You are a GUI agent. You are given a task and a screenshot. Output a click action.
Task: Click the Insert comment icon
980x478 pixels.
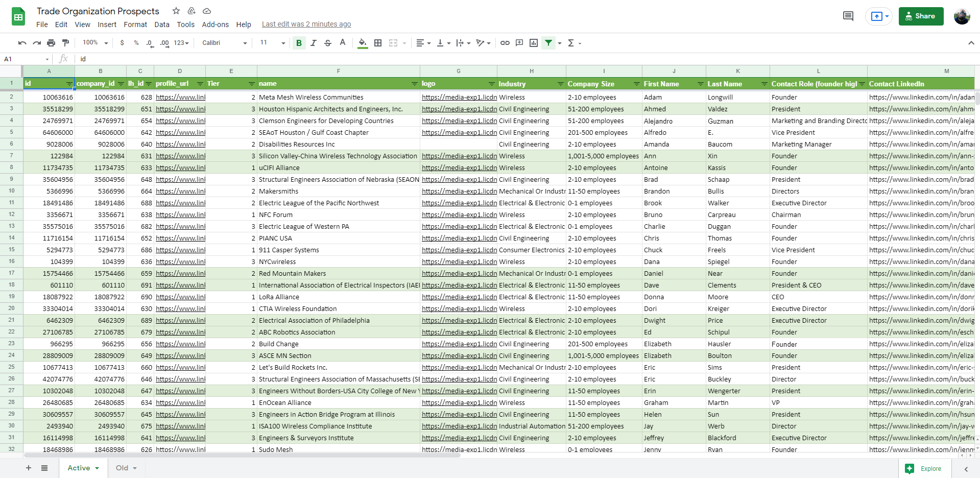519,43
